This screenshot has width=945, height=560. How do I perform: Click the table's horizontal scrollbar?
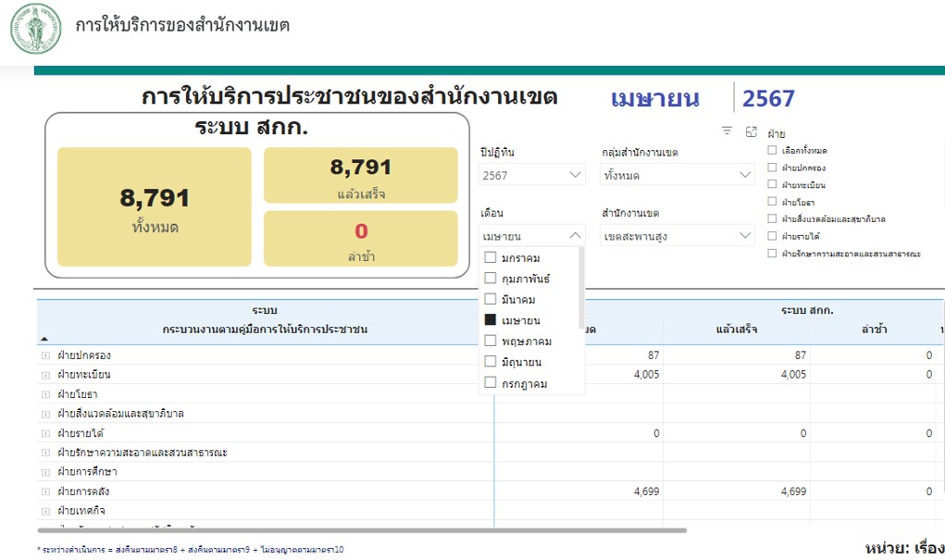click(361, 530)
